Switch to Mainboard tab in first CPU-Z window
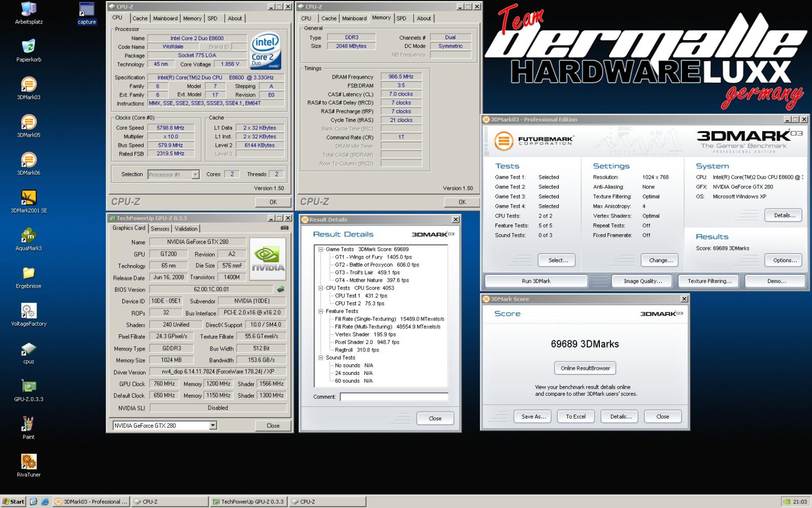The height and width of the screenshot is (508, 812). (165, 18)
